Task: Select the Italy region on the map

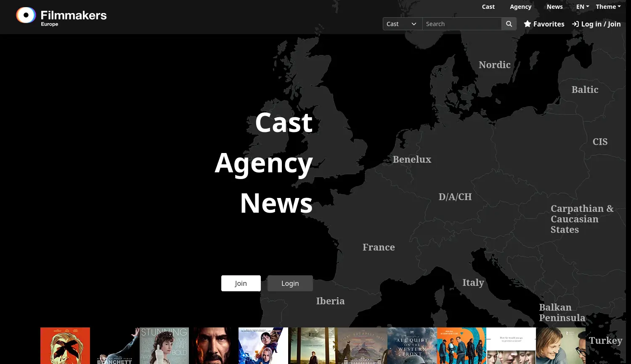Action: (473, 282)
